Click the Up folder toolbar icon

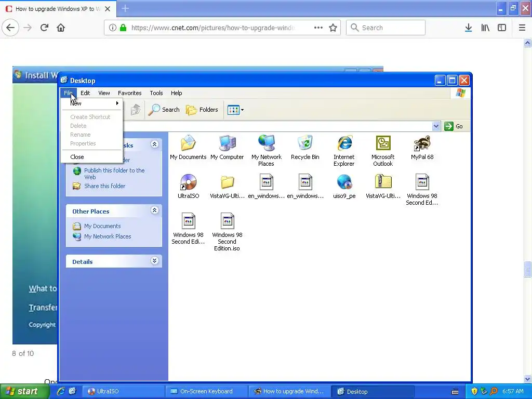pos(136,110)
